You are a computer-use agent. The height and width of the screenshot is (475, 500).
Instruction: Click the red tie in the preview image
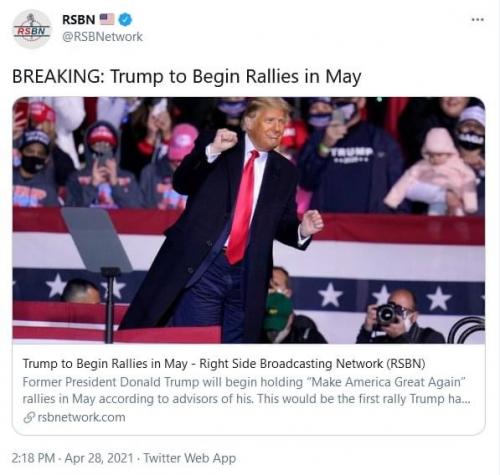pyautogui.click(x=243, y=209)
